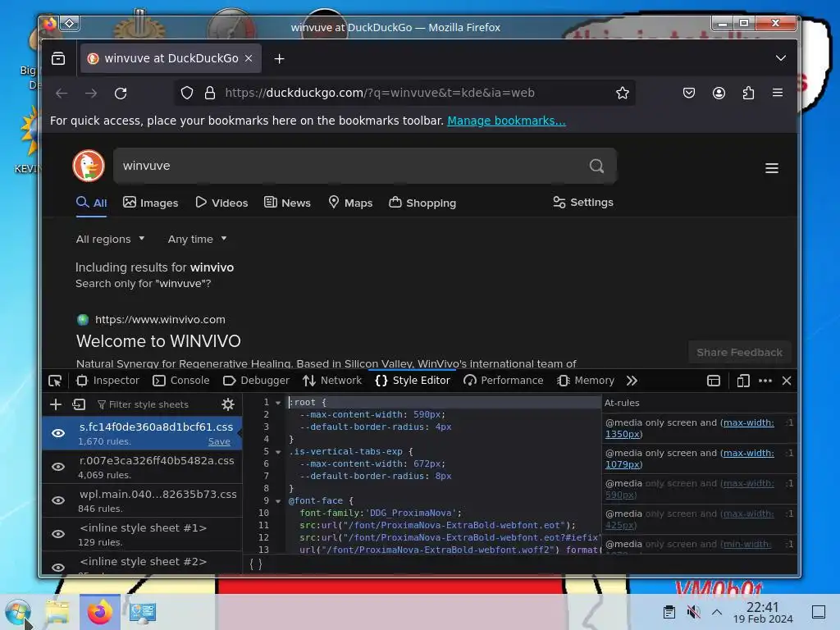This screenshot has height=630, width=840.
Task: Click Search only for "winvuve" link
Action: pos(143,283)
